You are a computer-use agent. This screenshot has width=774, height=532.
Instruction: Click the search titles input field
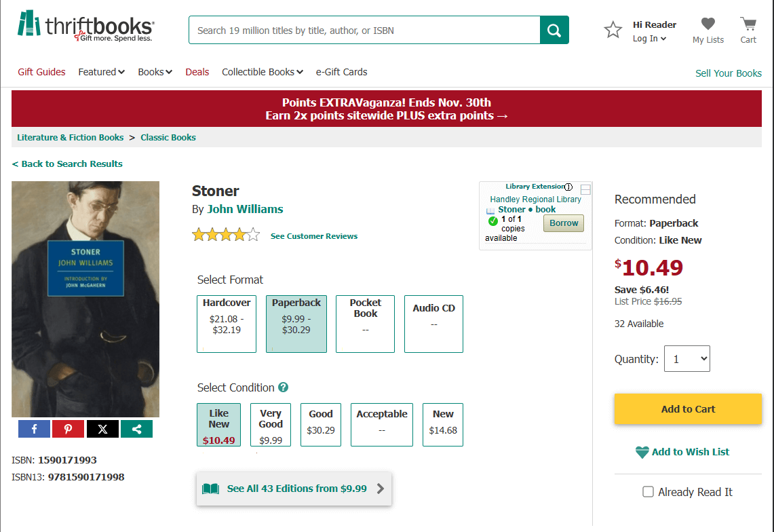(x=364, y=30)
